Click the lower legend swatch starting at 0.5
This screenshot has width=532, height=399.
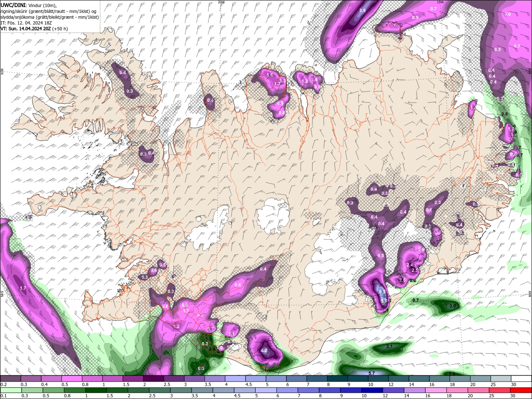54,390
